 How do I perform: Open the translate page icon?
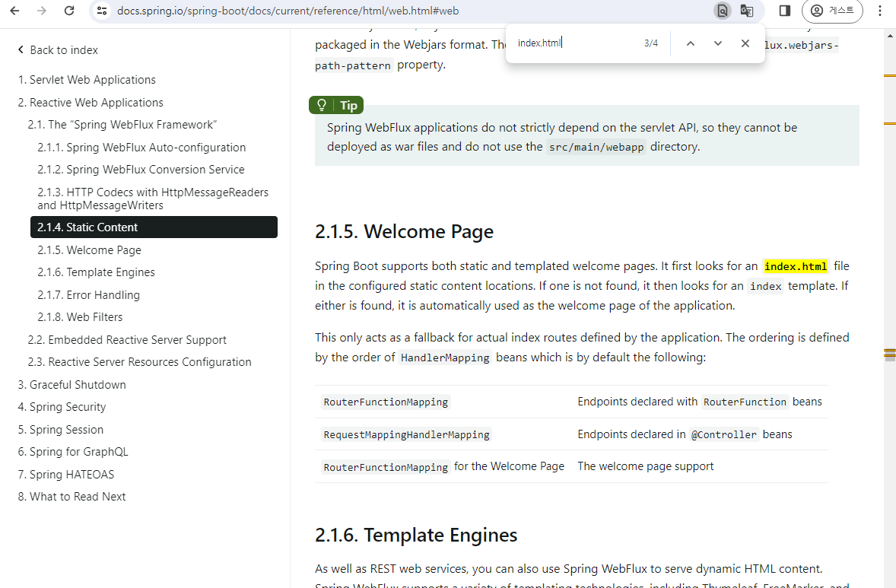pyautogui.click(x=746, y=11)
